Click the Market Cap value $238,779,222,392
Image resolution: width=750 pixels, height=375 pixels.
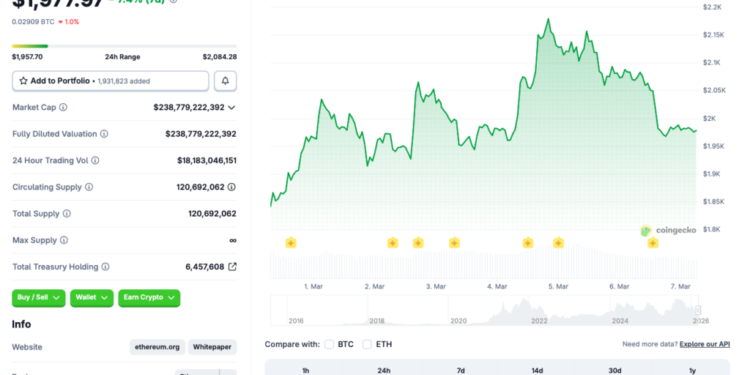189,107
